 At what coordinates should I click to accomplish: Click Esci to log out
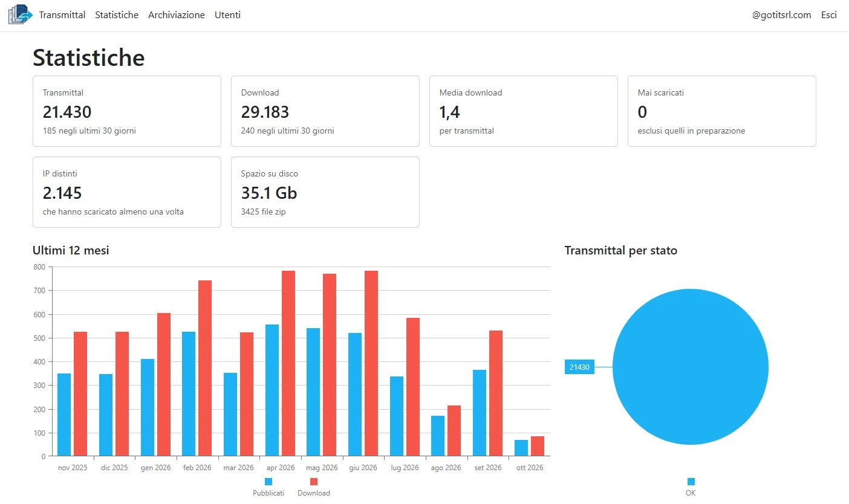tap(829, 15)
